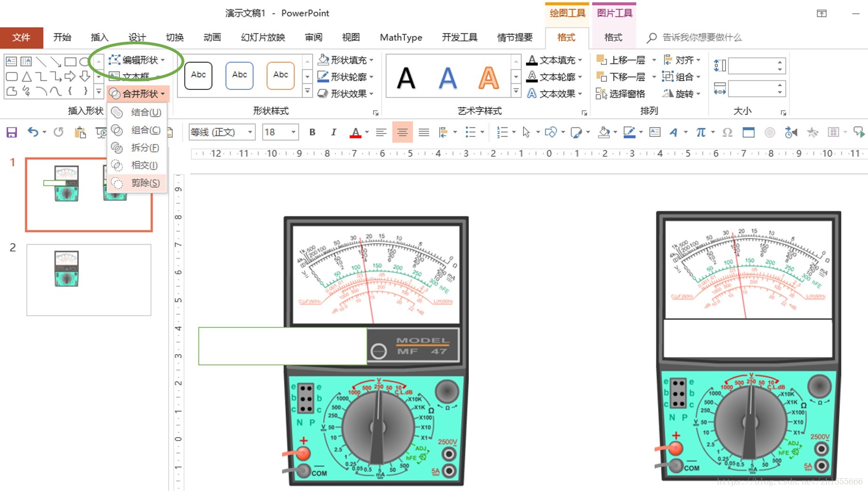Image resolution: width=868 pixels, height=491 pixels.
Task: Select the Union (结合) merge option
Action: [x=137, y=112]
